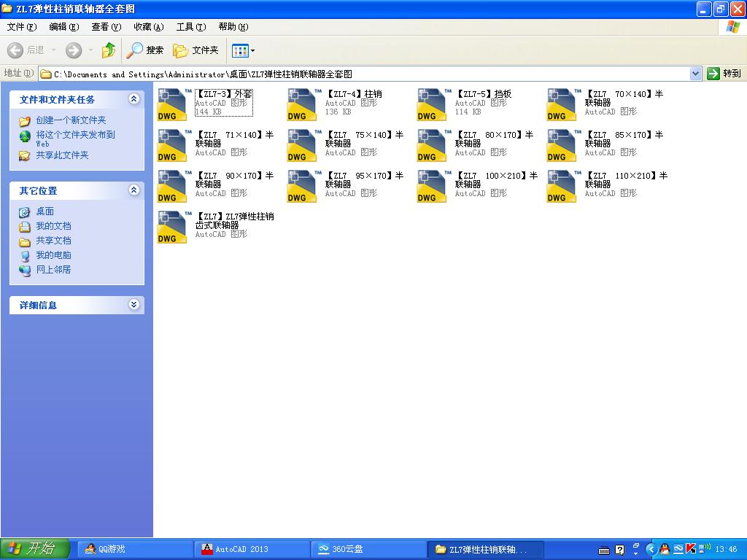Select the 【ZL7 110×210】半联轴器 DWG icon
Screen dimensions: 747x560
[x=562, y=187]
